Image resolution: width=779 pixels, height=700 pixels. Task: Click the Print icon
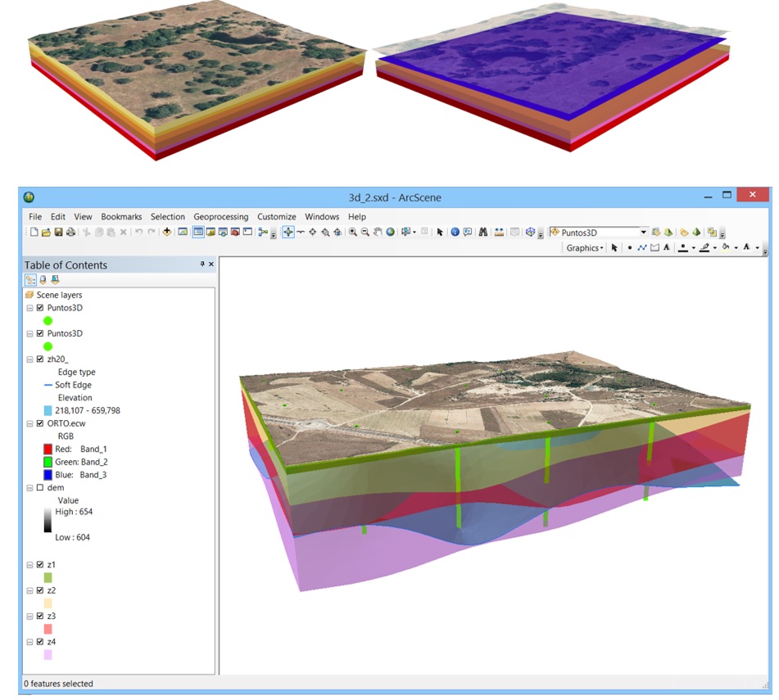70,233
